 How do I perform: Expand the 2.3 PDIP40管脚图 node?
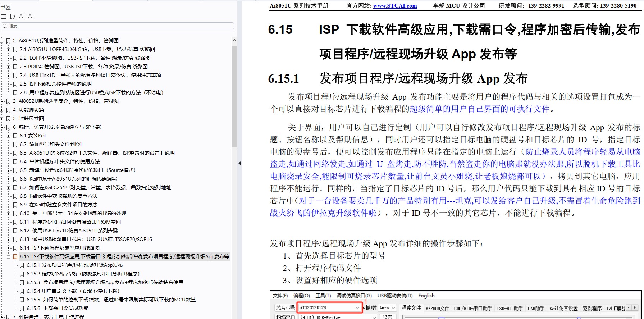pos(9,67)
